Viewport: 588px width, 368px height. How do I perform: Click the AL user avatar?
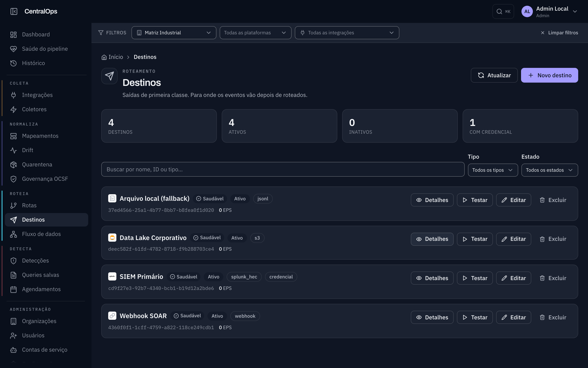coord(527,11)
